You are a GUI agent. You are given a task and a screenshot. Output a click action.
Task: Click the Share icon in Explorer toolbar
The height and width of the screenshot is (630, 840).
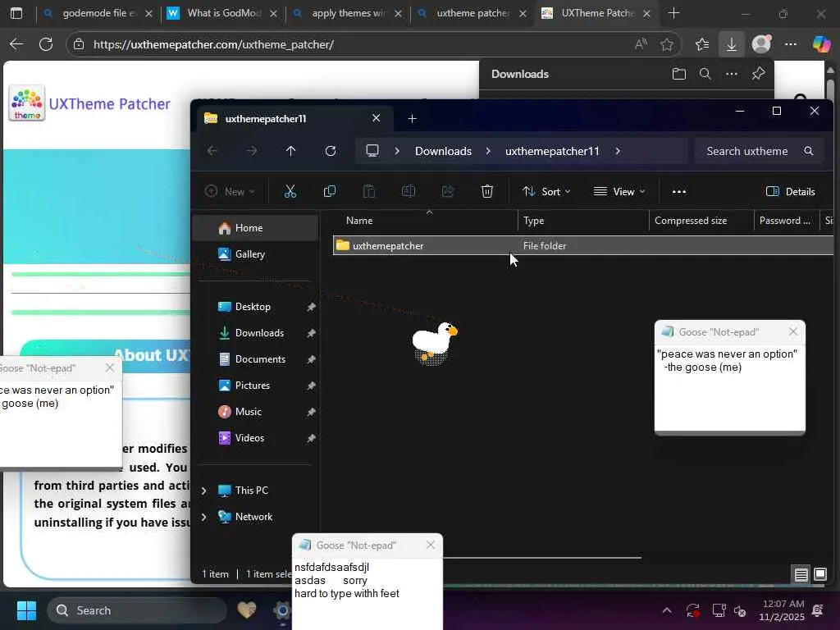(448, 191)
